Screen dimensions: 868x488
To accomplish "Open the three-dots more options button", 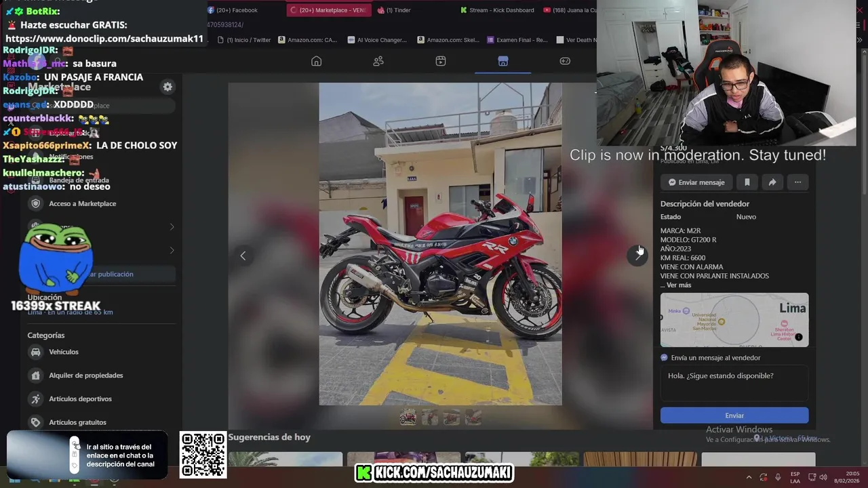I will (797, 182).
